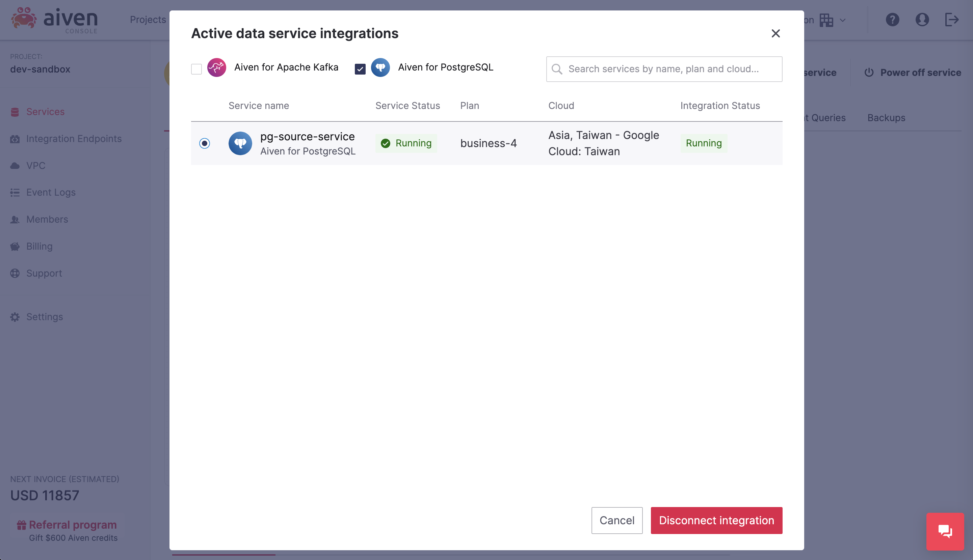This screenshot has height=560, width=973.
Task: Open Settings in the sidebar
Action: 45,316
